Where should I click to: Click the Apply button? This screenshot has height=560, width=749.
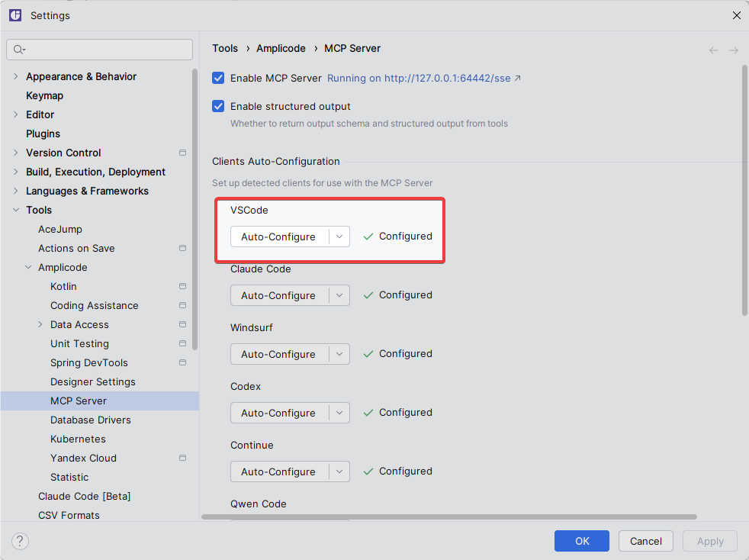(710, 541)
